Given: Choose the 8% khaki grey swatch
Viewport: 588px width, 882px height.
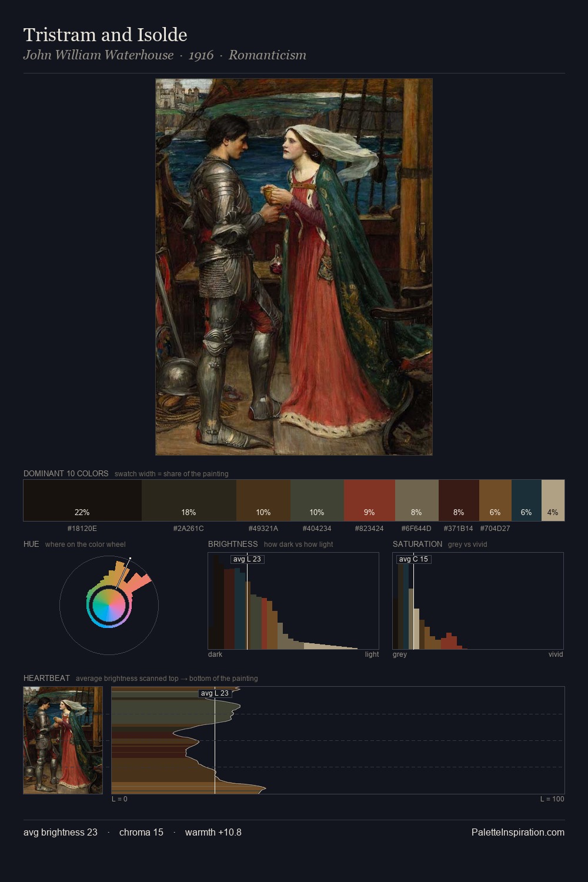Looking at the screenshot, I should point(417,500).
